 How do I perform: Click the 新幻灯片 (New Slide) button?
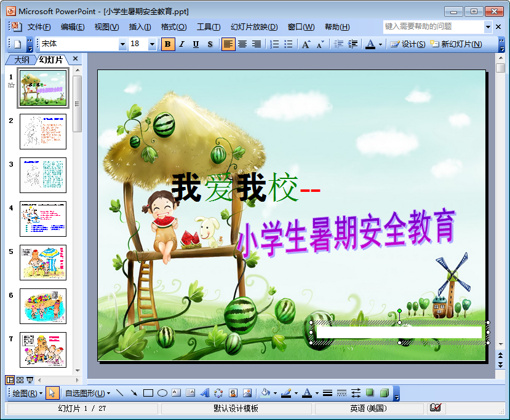(456, 44)
